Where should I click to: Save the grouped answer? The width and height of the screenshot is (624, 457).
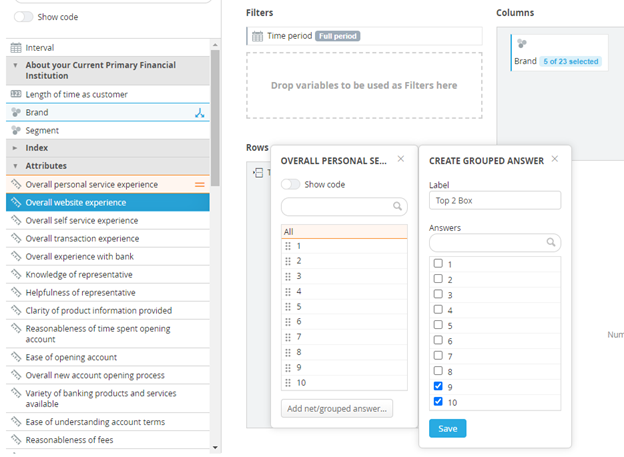click(447, 428)
